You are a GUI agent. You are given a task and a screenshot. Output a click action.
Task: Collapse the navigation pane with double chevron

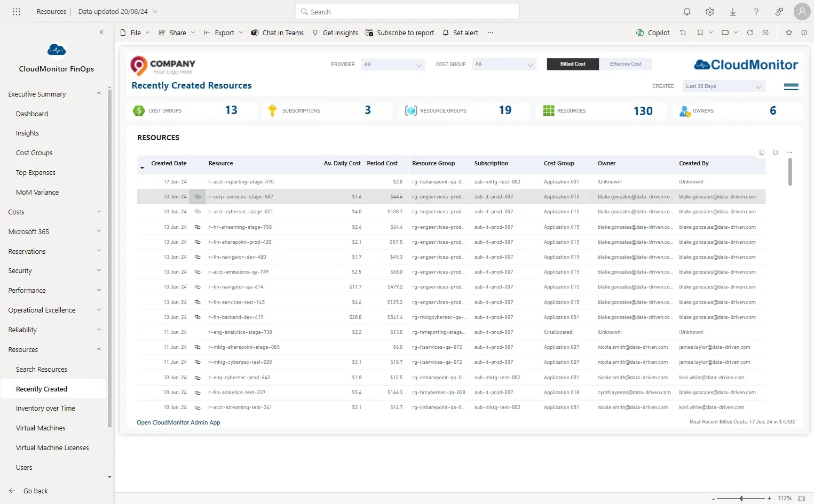pos(101,32)
